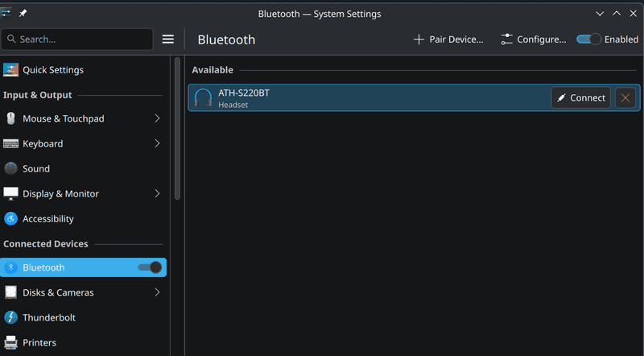Image resolution: width=644 pixels, height=356 pixels.
Task: Click the Disks & Cameras drive icon
Action: click(10, 292)
